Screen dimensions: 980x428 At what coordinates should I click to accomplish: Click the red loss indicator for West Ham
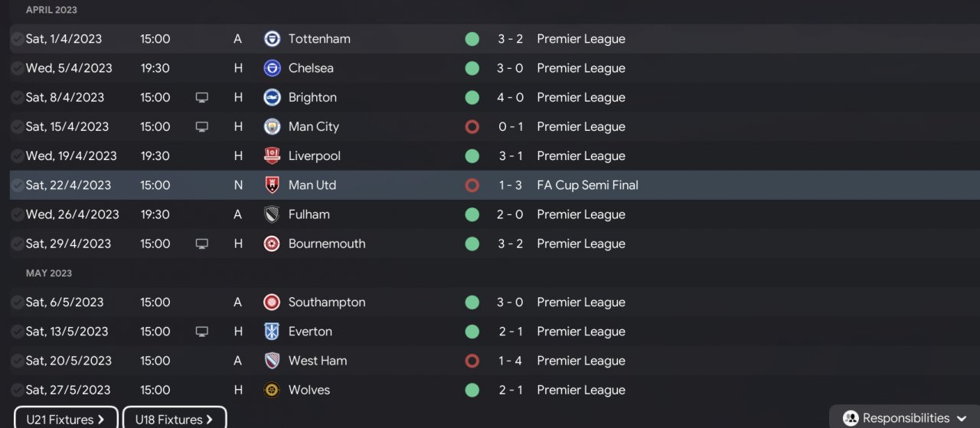[x=472, y=361]
